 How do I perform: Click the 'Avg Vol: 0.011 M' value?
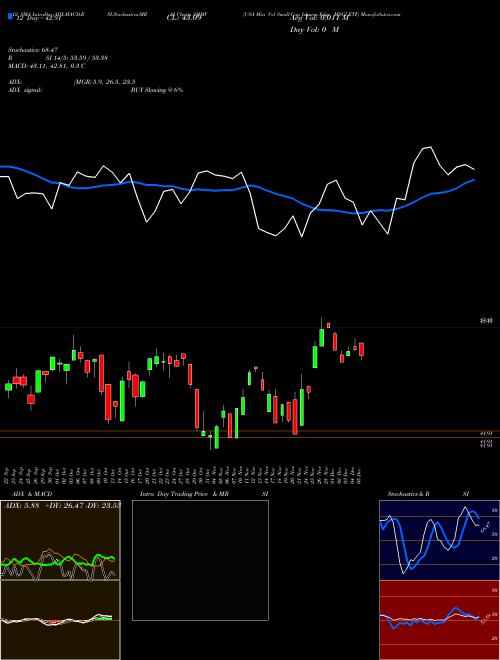[x=319, y=18]
